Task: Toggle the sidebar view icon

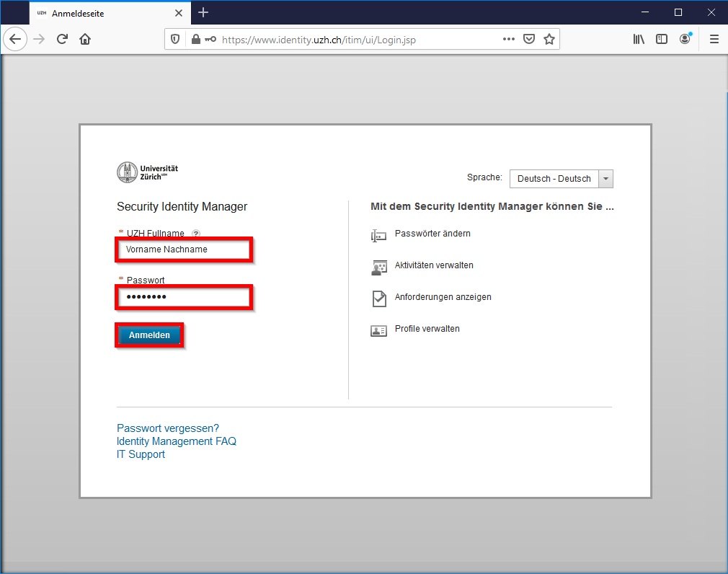Action: point(662,40)
